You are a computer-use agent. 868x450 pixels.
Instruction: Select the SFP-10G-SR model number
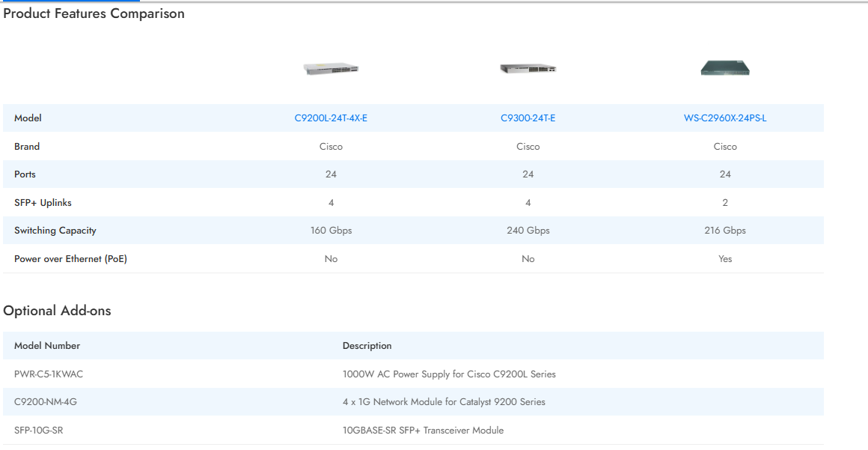pos(39,430)
